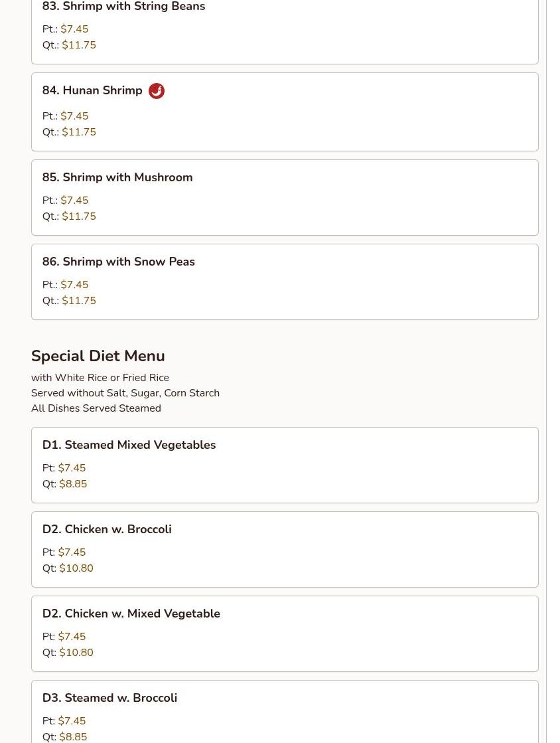The width and height of the screenshot is (560, 743).
Task: Select the 84. Hunan Shrimp menu item
Action: coord(285,112)
